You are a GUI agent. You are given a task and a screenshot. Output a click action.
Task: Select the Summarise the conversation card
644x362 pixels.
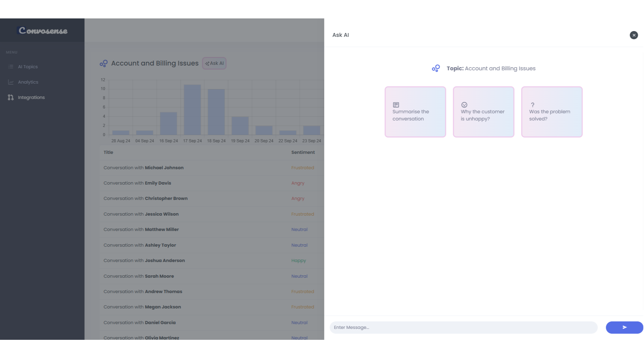(x=415, y=112)
